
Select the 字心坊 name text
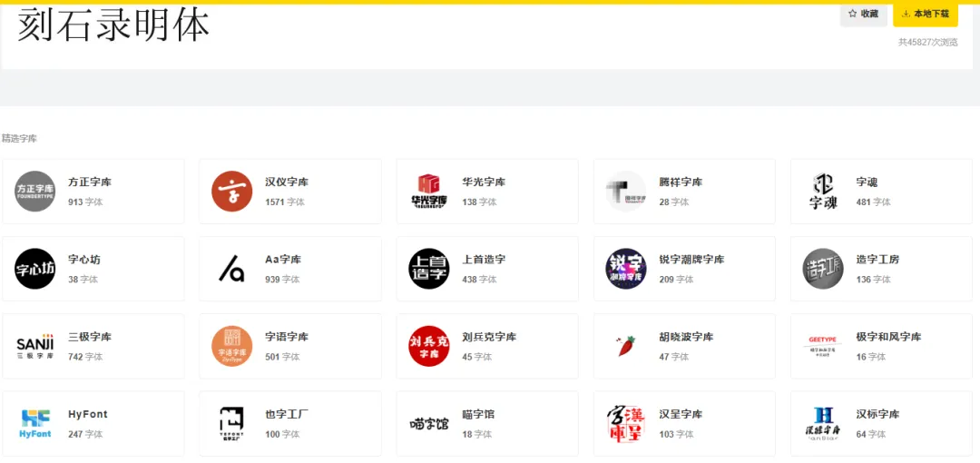pos(84,260)
